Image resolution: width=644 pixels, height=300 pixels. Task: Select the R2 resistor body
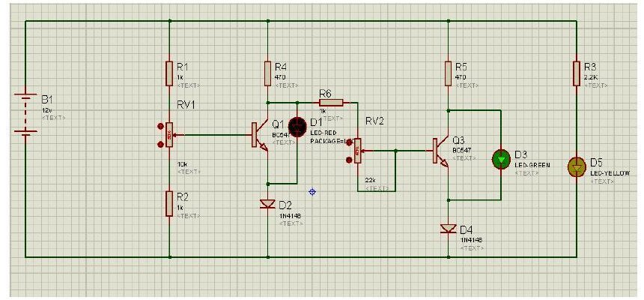pos(168,203)
